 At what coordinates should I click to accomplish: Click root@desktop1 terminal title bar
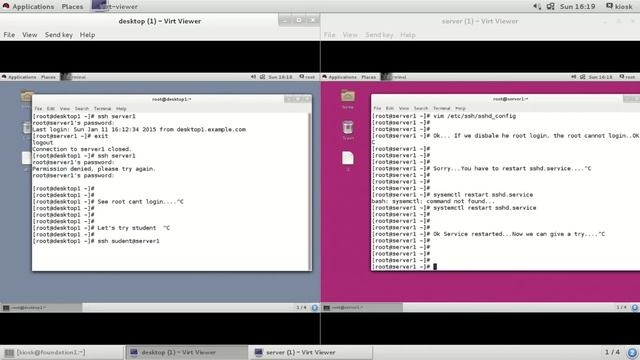click(172, 99)
